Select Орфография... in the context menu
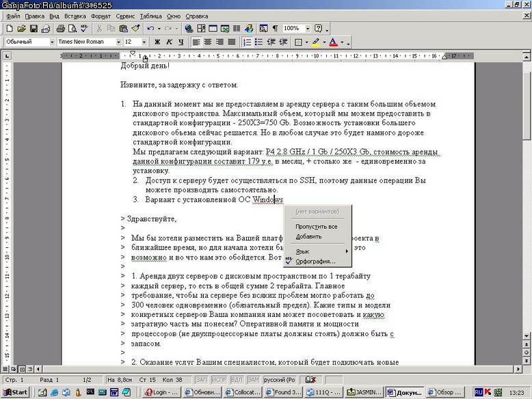532x399 pixels. tap(318, 262)
